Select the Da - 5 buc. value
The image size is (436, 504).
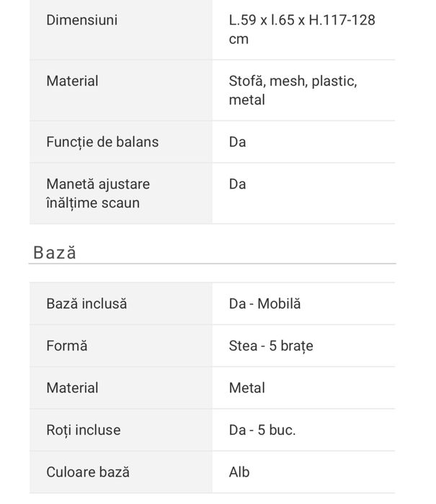[262, 431]
